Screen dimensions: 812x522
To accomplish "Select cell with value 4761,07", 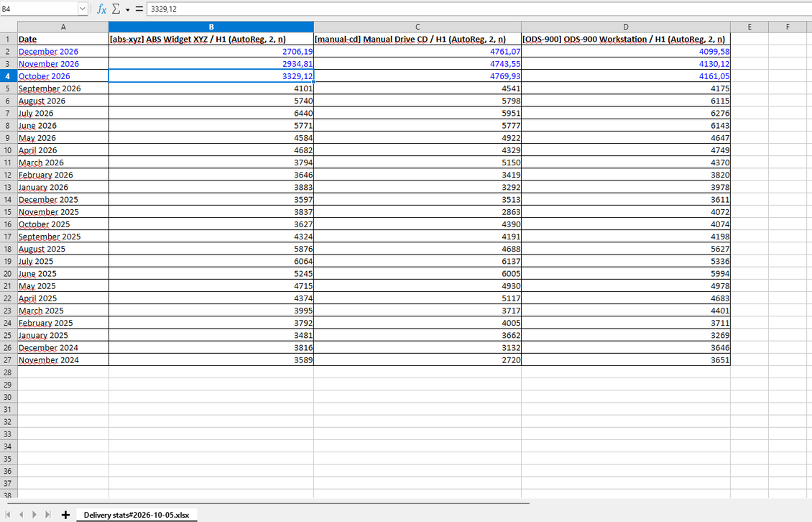I will click(x=417, y=51).
